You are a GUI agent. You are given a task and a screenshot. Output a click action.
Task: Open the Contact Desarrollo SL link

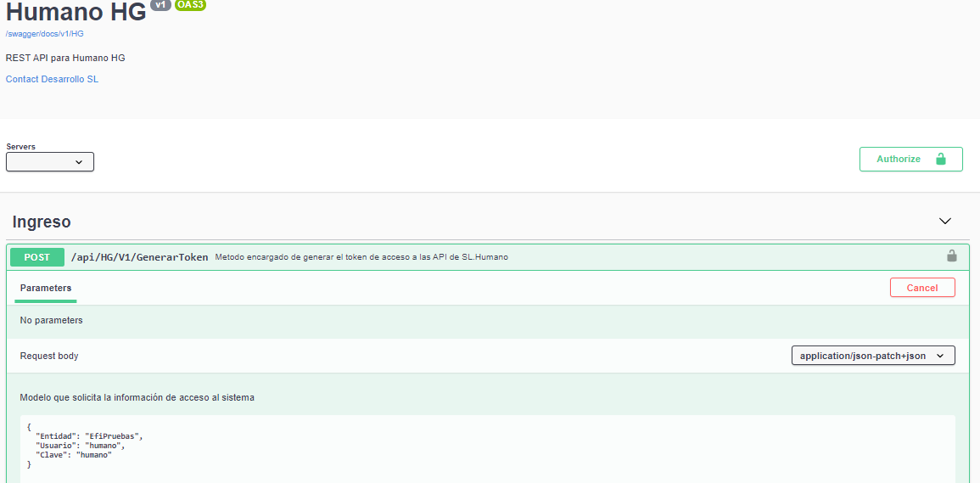(x=52, y=79)
